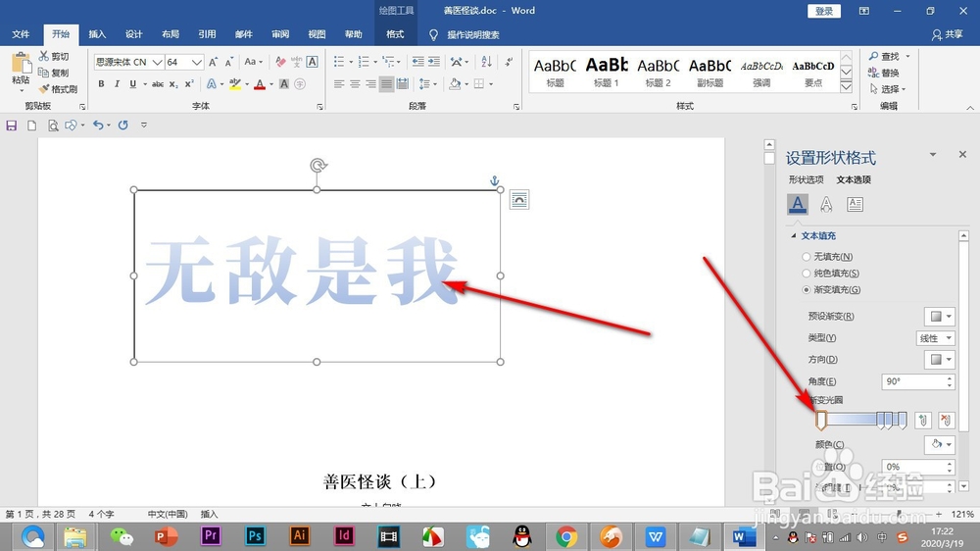This screenshot has width=980, height=551.
Task: Apply the Heading 1 style
Action: [607, 72]
